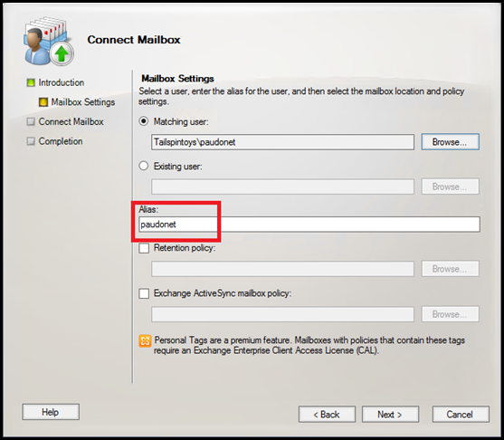Select the Completion step in the sidebar
Viewport: 504px width, 440px height.
point(61,141)
